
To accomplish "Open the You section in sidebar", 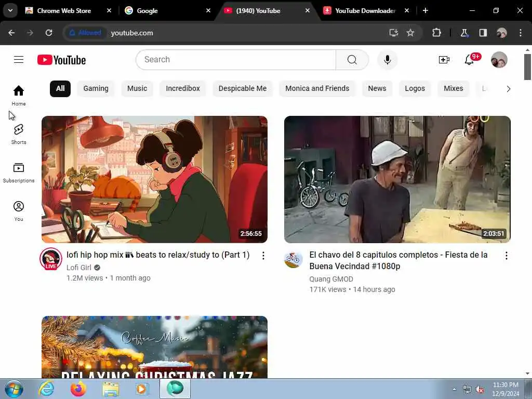I will pos(19,211).
